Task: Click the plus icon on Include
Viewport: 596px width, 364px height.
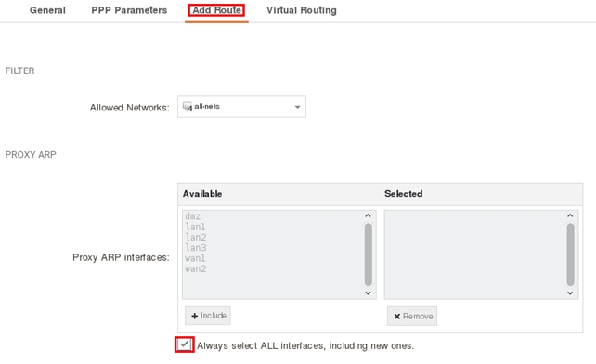Action: pyautogui.click(x=194, y=316)
